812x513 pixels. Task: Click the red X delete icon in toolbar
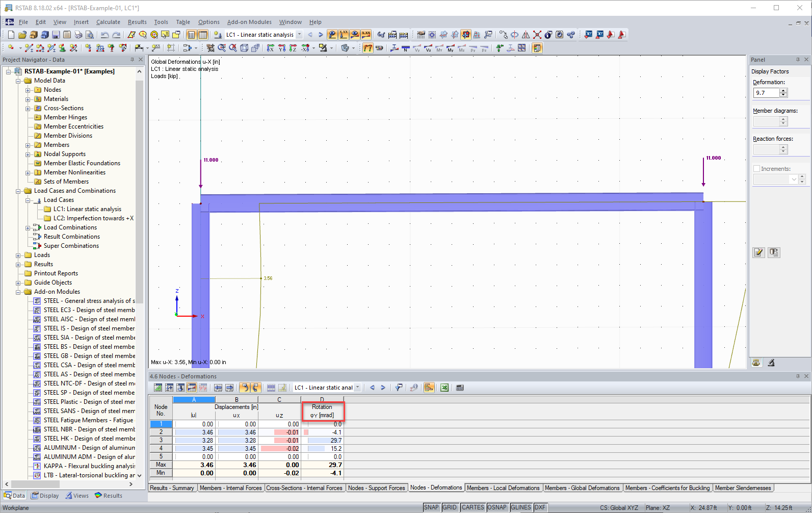click(537, 35)
